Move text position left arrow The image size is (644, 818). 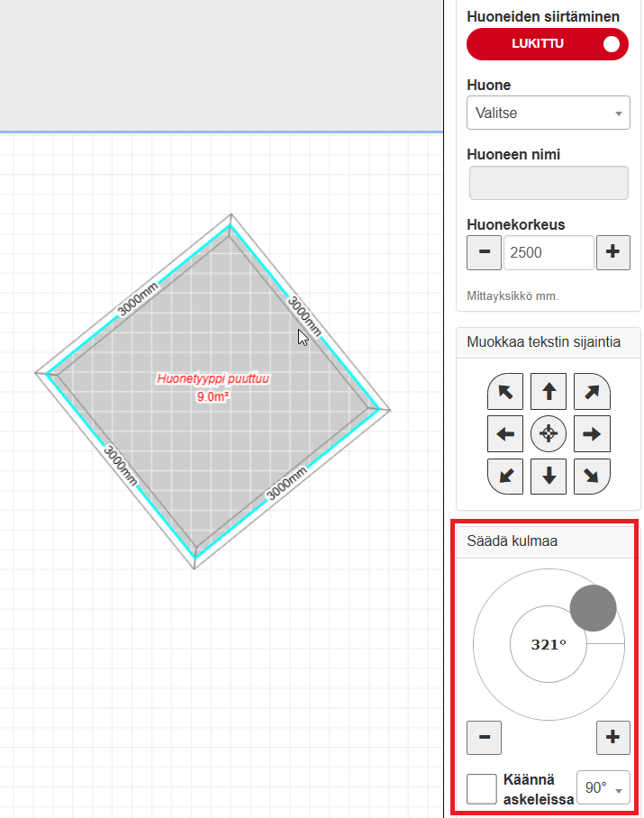[505, 434]
